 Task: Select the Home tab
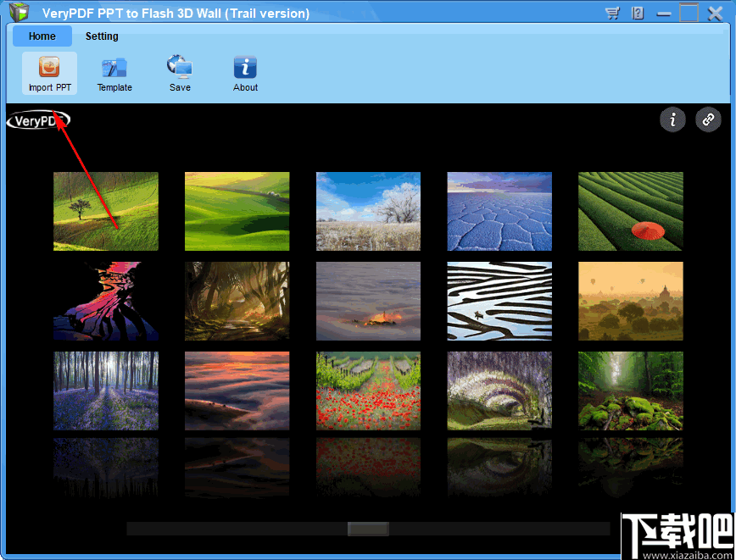(x=42, y=36)
